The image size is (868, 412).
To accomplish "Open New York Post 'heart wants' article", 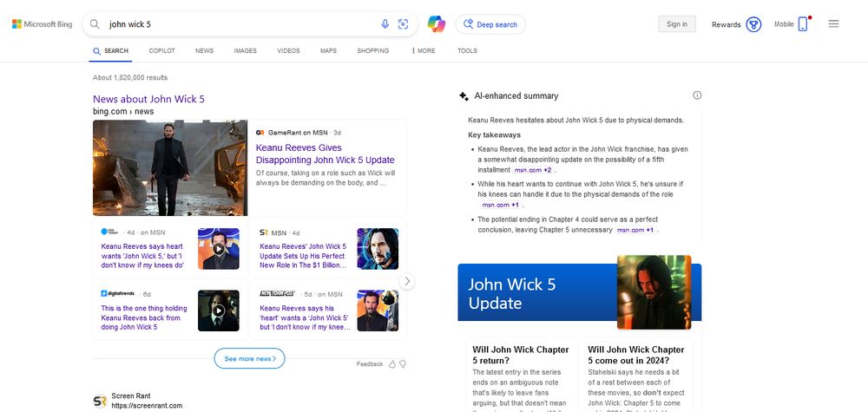I will (305, 317).
